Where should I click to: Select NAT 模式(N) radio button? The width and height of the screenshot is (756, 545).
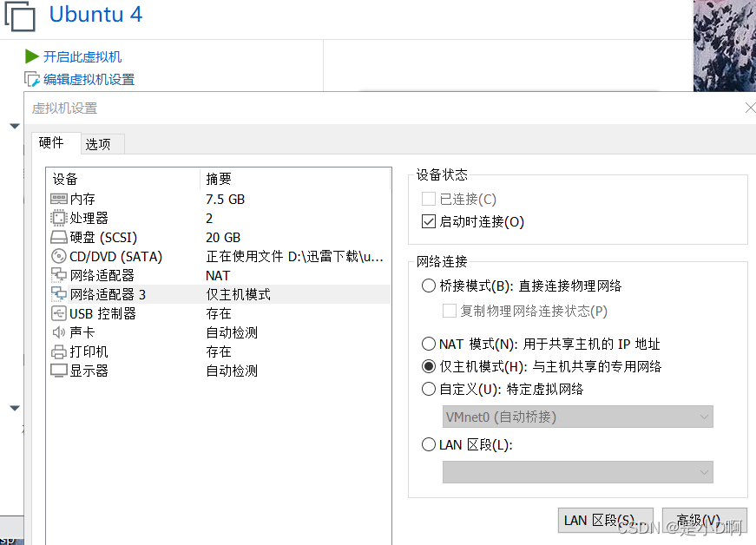point(428,344)
